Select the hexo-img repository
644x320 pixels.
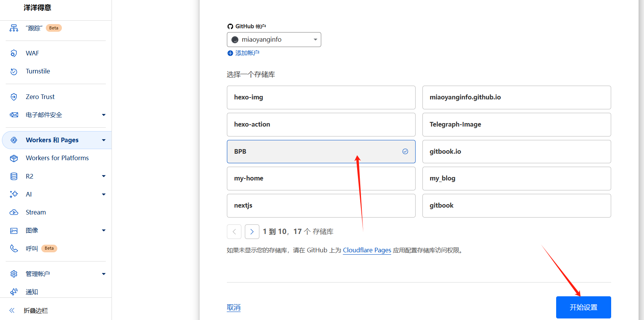[321, 97]
